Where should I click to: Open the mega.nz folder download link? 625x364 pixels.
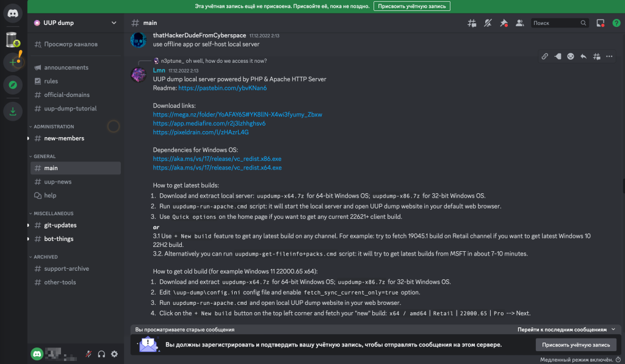point(237,114)
